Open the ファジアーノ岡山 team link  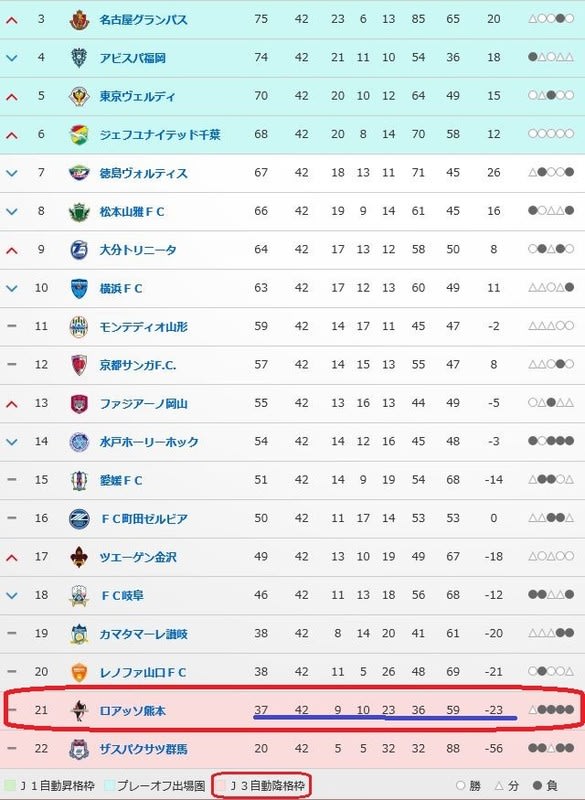tap(143, 404)
